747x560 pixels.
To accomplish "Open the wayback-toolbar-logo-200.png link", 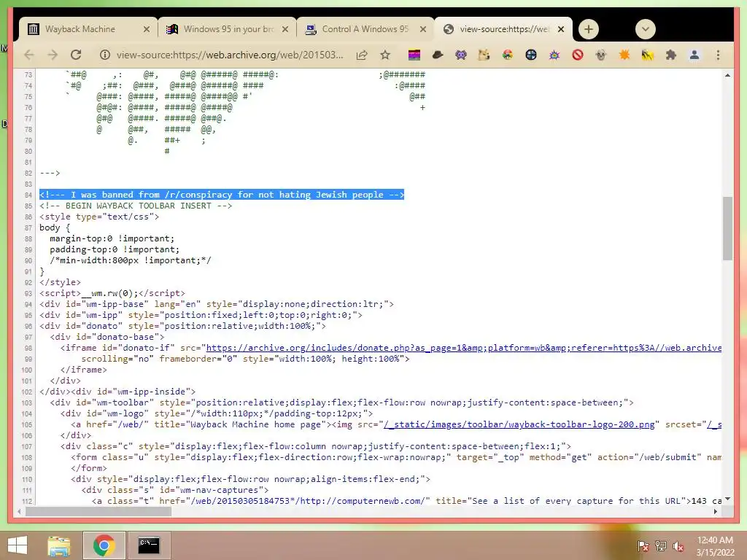I will pyautogui.click(x=519, y=424).
